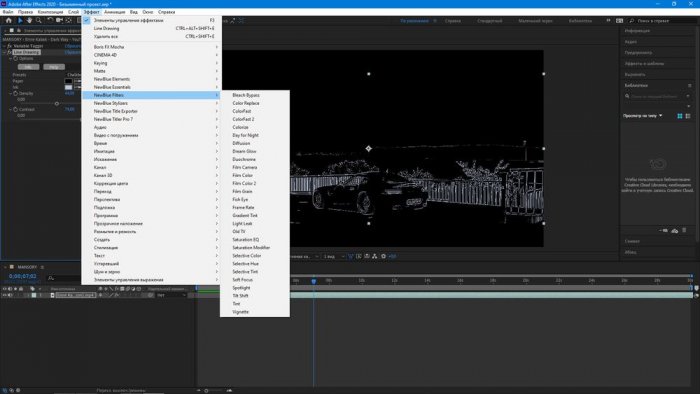Click the black Paper color swatch
The width and height of the screenshot is (700, 394).
point(68,81)
